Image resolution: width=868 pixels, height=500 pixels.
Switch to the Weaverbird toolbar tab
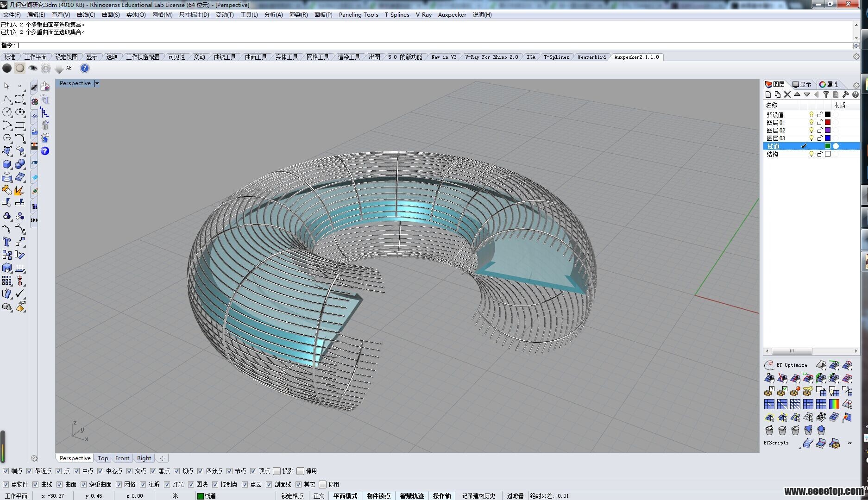tap(591, 57)
